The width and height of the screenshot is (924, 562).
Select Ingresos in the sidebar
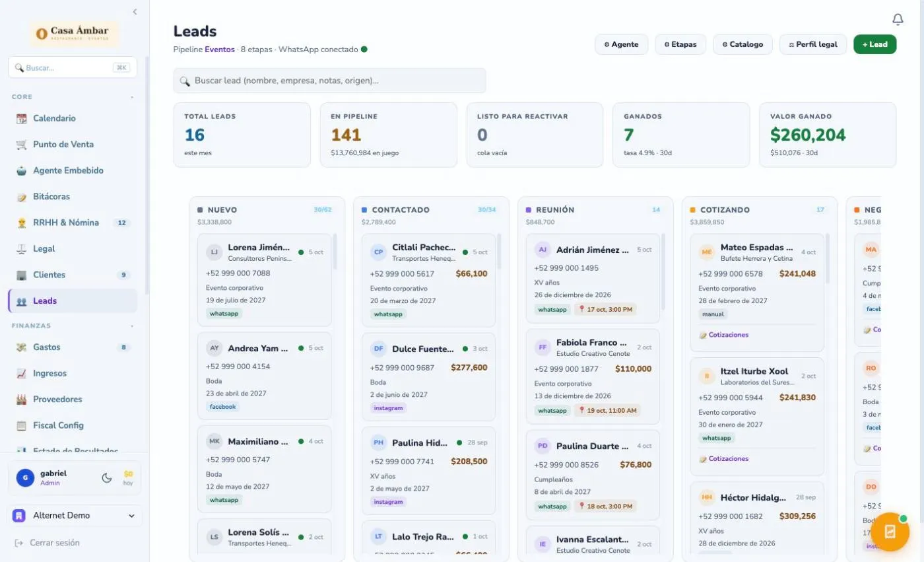pyautogui.click(x=73, y=374)
